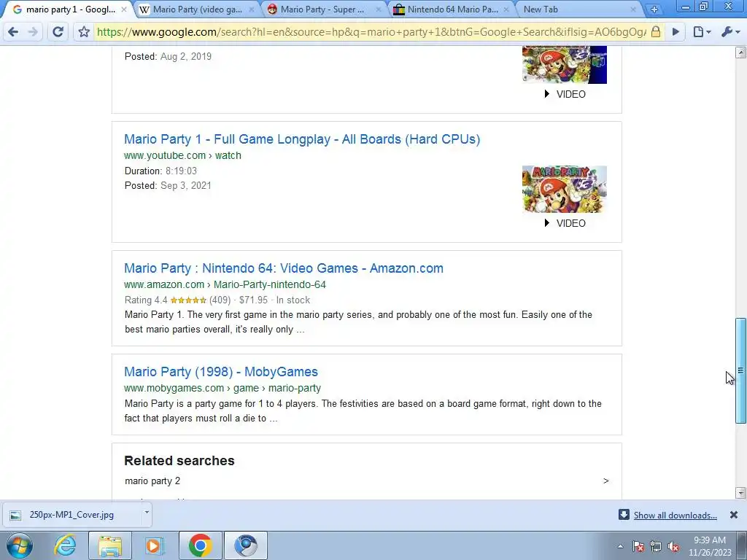The height and width of the screenshot is (560, 747).
Task: Click the scrollbar up arrow
Action: [740, 52]
